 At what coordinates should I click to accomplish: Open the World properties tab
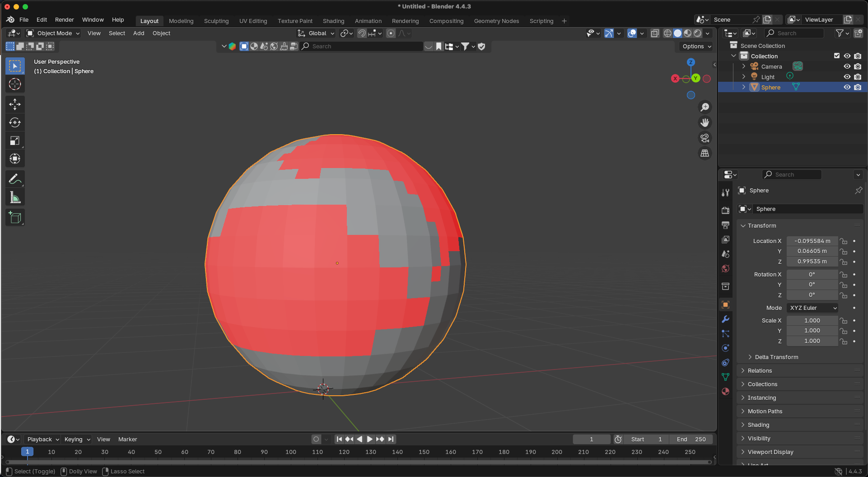(x=725, y=268)
